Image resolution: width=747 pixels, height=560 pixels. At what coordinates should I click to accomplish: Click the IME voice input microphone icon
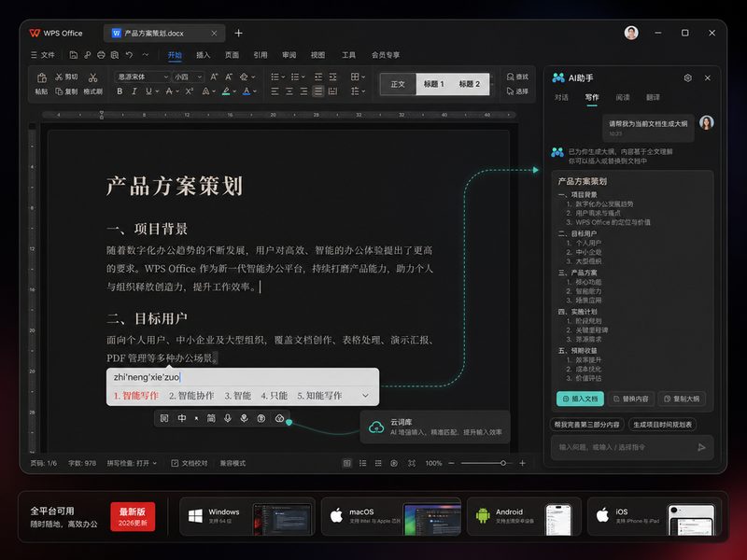coord(228,418)
